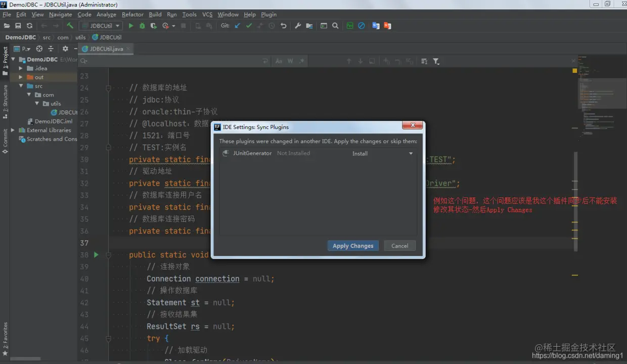Collapse the DemoJDBC project root node

point(13,60)
